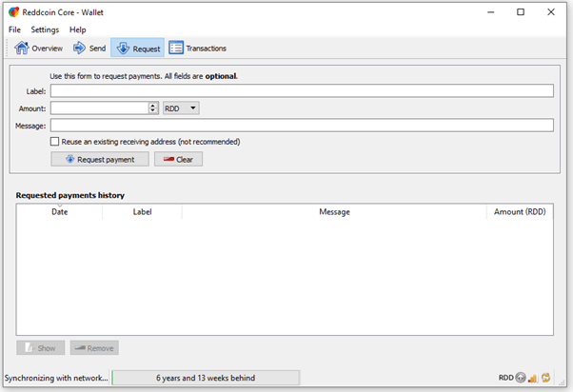Close the Reddcoin Core window
This screenshot has width=573, height=392.
551,12
